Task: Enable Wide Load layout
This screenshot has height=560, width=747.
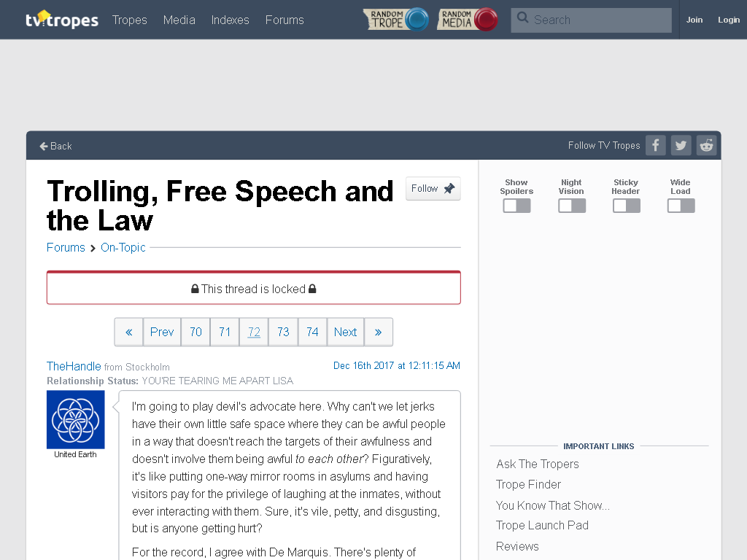Action: click(681, 206)
